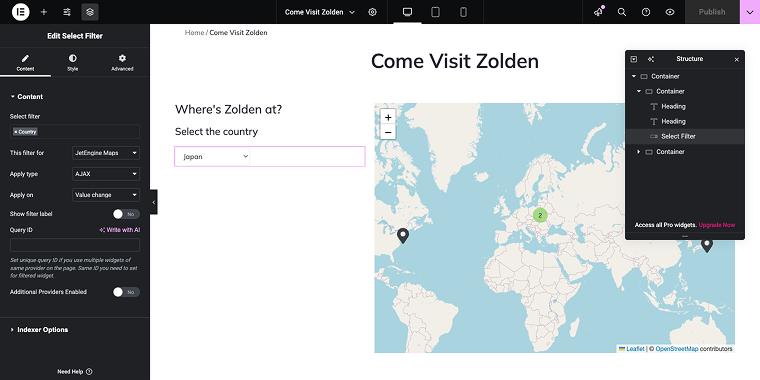
Task: Close the Structure panel
Action: click(x=737, y=59)
